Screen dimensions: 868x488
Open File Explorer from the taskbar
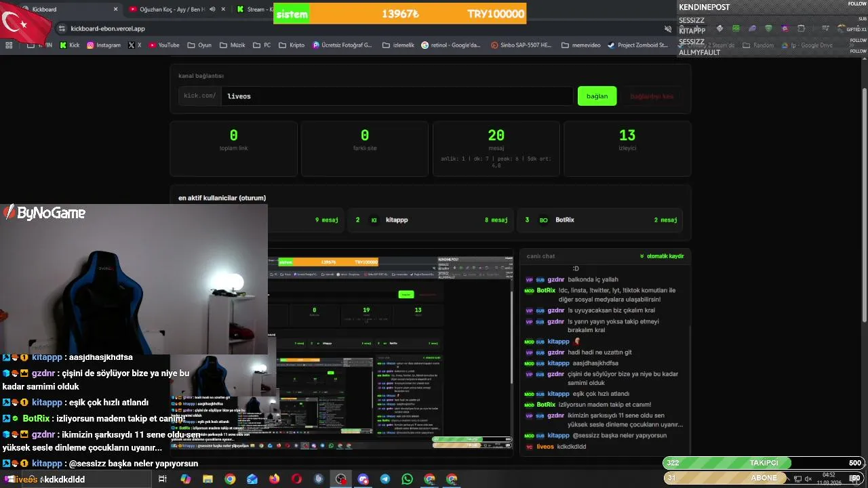(x=208, y=479)
